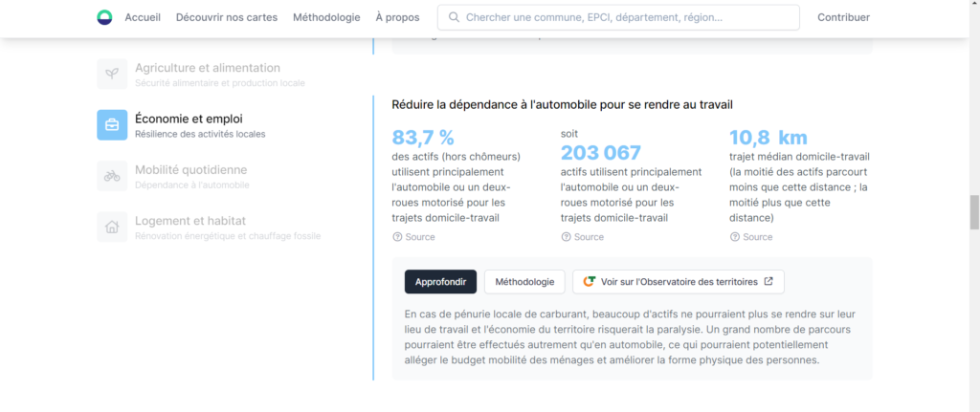Open Découvrir nos cartes menu item

click(226, 17)
